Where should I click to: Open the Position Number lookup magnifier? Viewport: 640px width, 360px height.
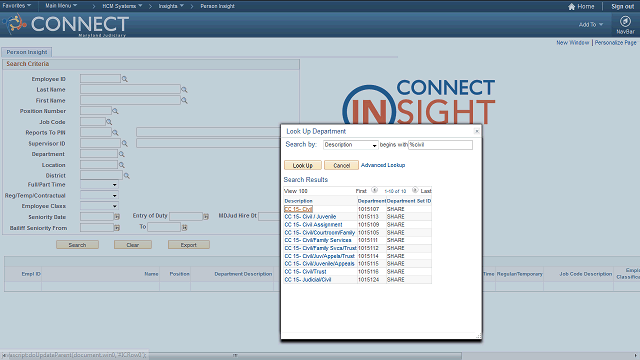point(115,111)
